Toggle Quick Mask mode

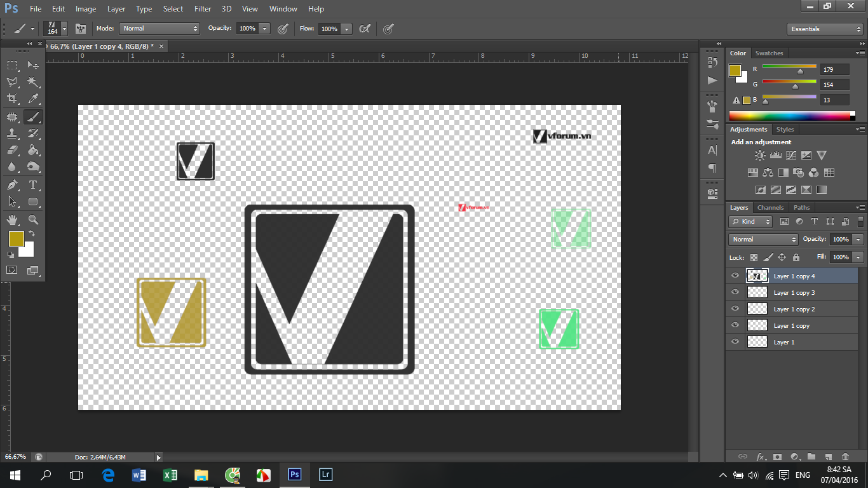coord(12,270)
